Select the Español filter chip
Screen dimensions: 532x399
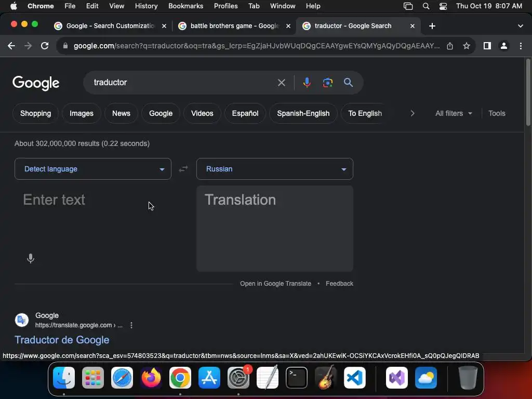click(245, 113)
